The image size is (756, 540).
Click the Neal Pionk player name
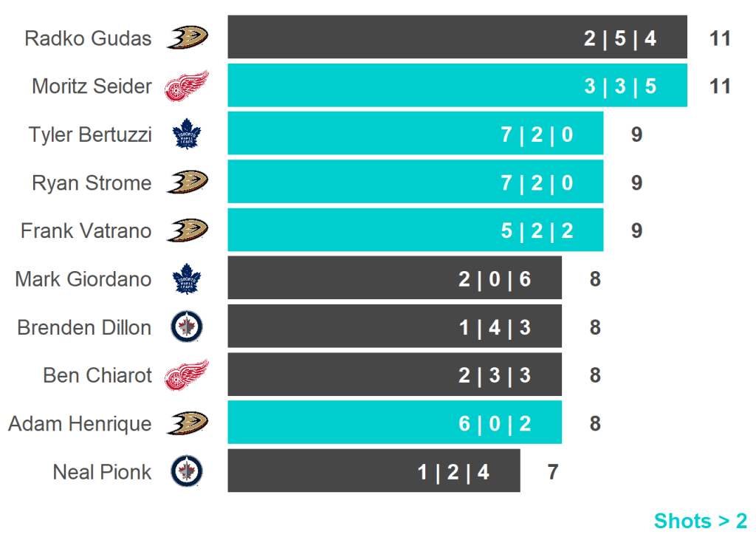click(102, 472)
